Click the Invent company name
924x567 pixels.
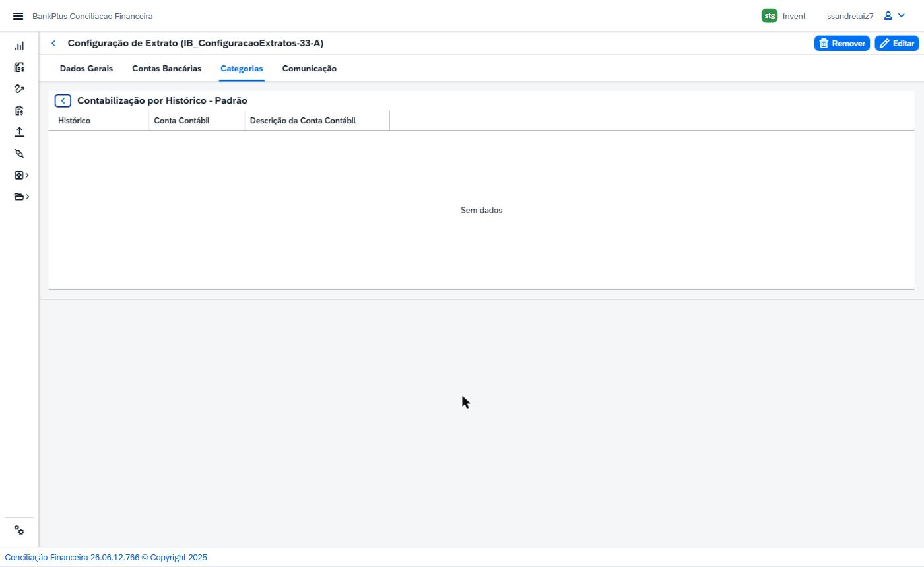pos(794,16)
